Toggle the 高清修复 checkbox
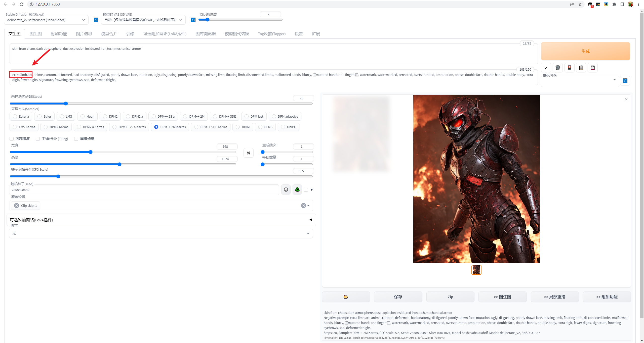The image size is (644, 343). (x=76, y=139)
